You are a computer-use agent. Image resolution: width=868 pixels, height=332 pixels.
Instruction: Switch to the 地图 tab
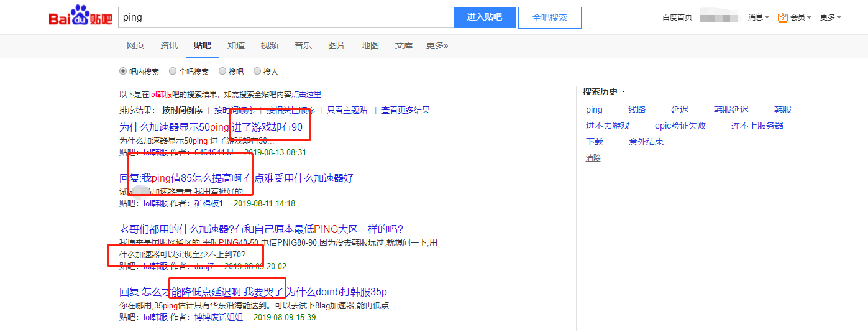(370, 45)
